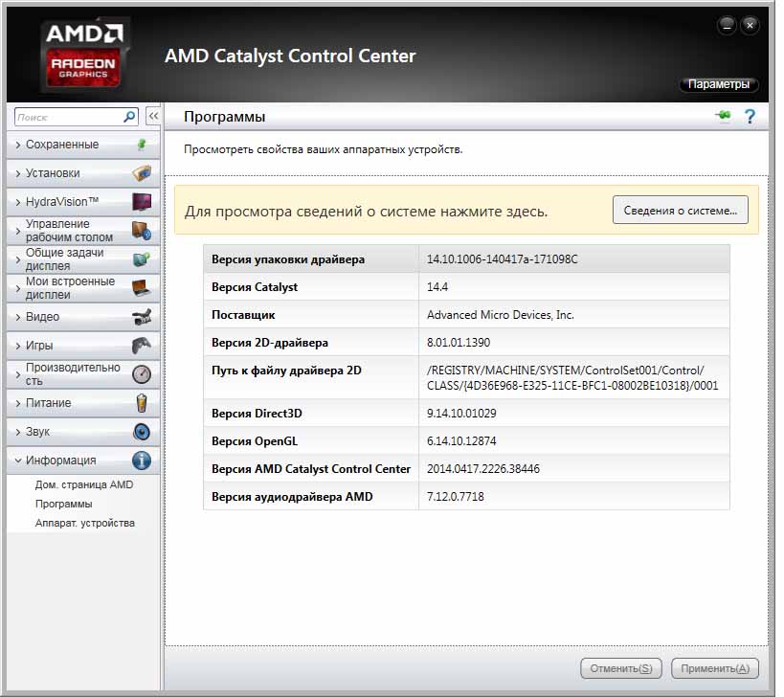Expand the Сохраненные section
Screen dimensions: 784x697
[x=83, y=145]
